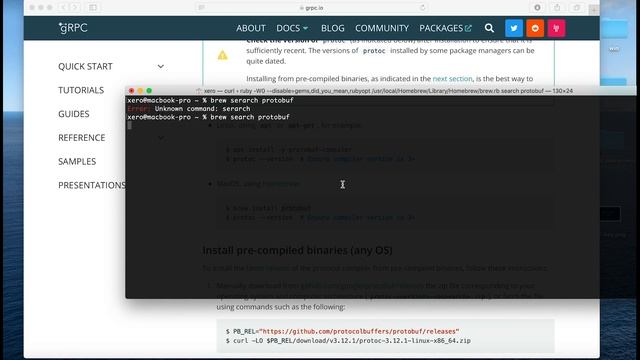Open QUICK START in the sidebar
The image size is (640, 360).
[85, 67]
